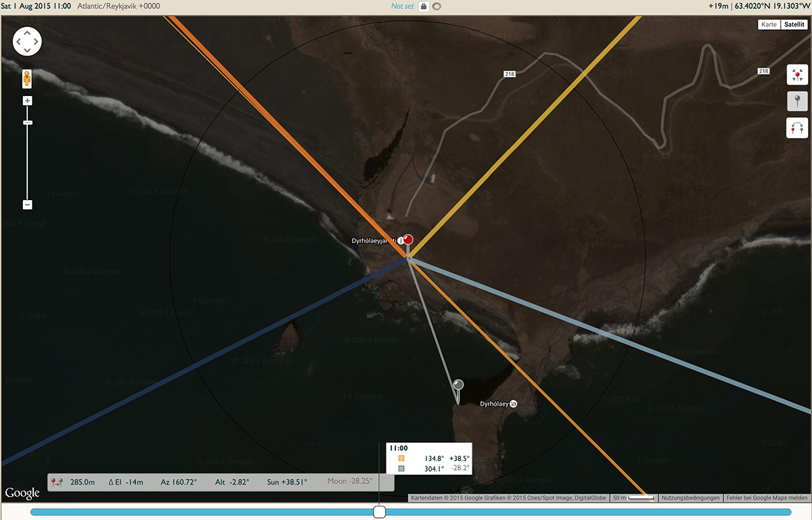812x520 pixels.
Task: Zoom in with the plus button
Action: coord(28,101)
